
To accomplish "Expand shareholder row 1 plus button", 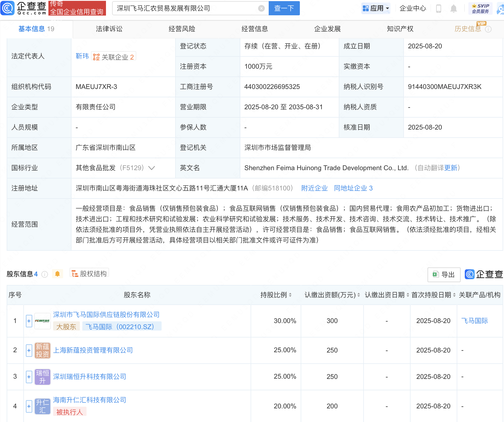I will tap(29, 321).
